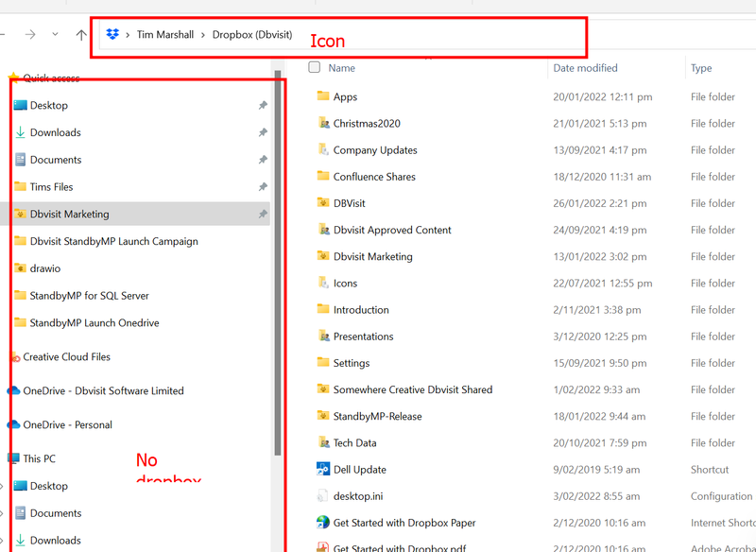Sort files by the Type column header
756x552 pixels.
pos(701,68)
